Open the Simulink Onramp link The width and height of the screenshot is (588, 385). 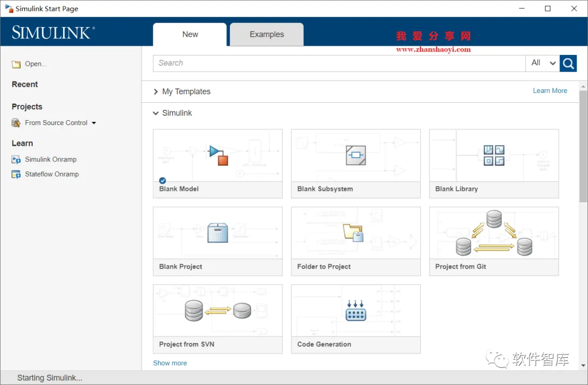51,159
